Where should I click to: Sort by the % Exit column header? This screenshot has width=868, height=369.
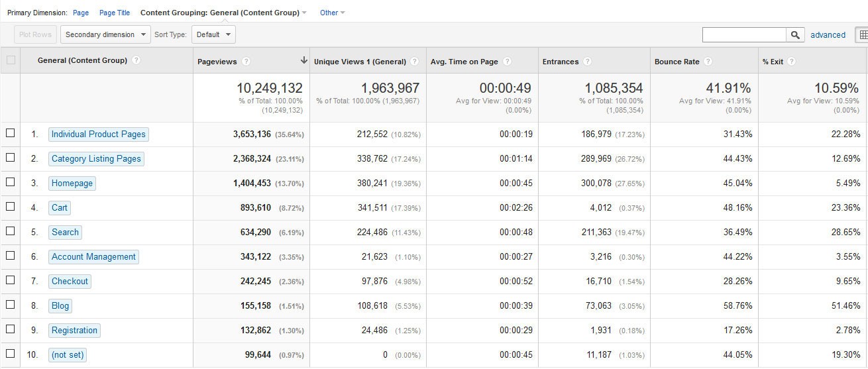click(x=773, y=62)
